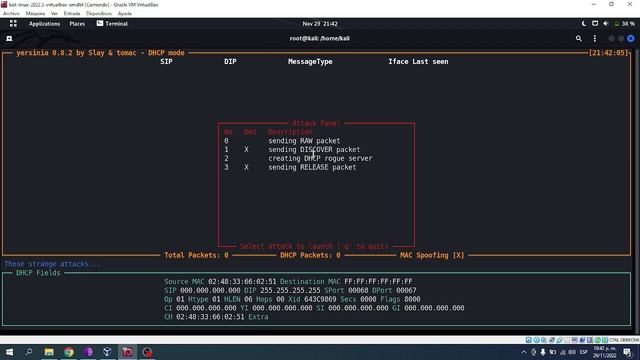Click the new tab icon in terminal header
Screen dimensions: 640x360
pos(9,38)
